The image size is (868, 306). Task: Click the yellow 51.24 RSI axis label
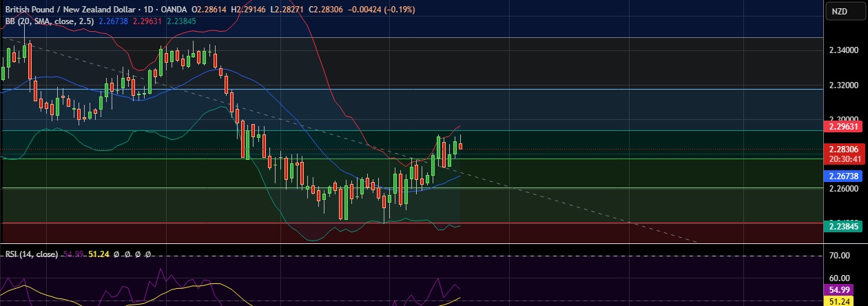tap(838, 301)
